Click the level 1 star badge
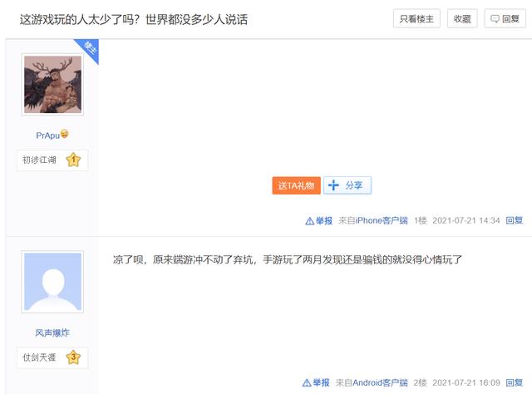532x394 pixels. pos(73,160)
